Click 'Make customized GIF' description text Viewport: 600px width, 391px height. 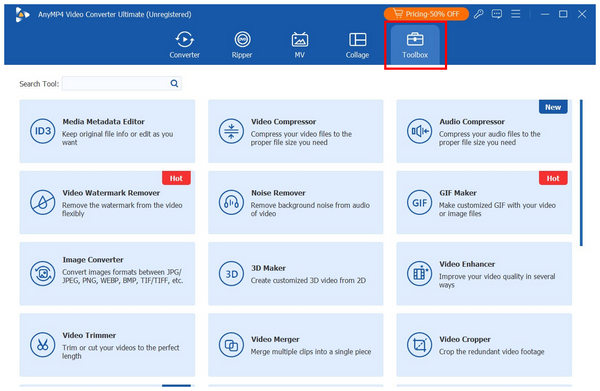(x=497, y=209)
